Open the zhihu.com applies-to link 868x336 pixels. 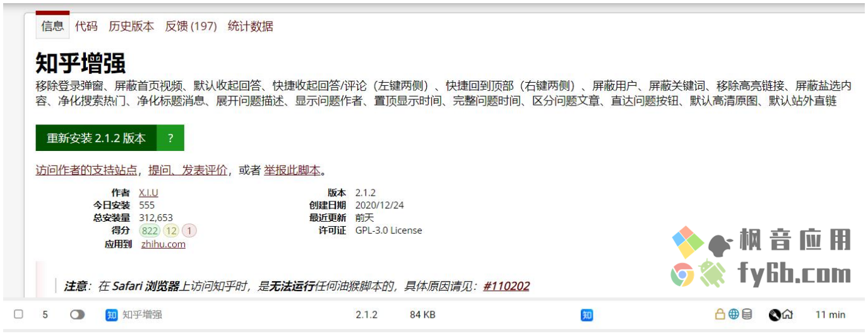coord(163,244)
